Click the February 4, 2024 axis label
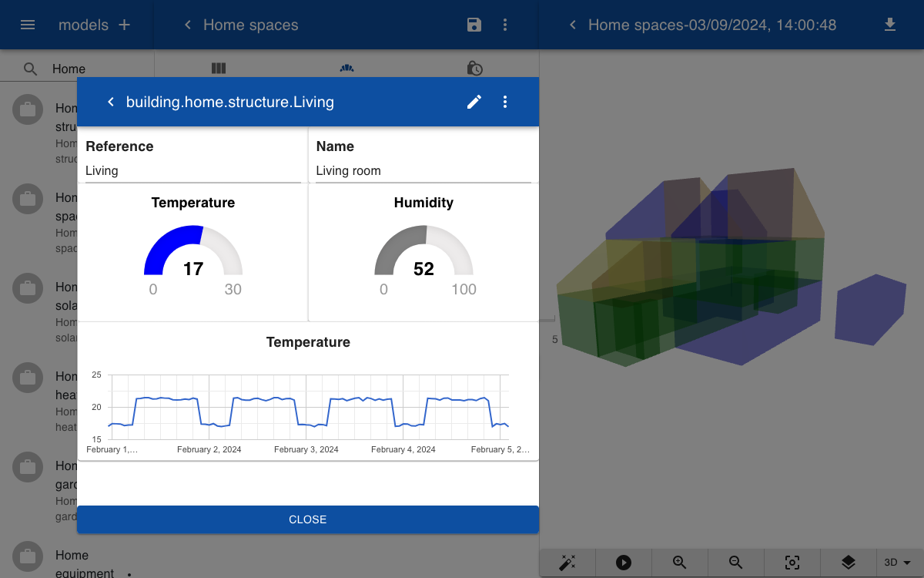This screenshot has width=924, height=578. tap(403, 449)
